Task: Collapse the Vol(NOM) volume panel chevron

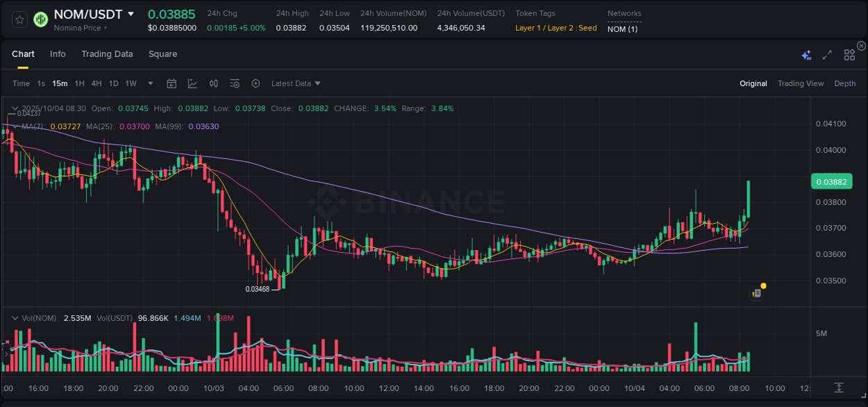Action: click(x=15, y=317)
